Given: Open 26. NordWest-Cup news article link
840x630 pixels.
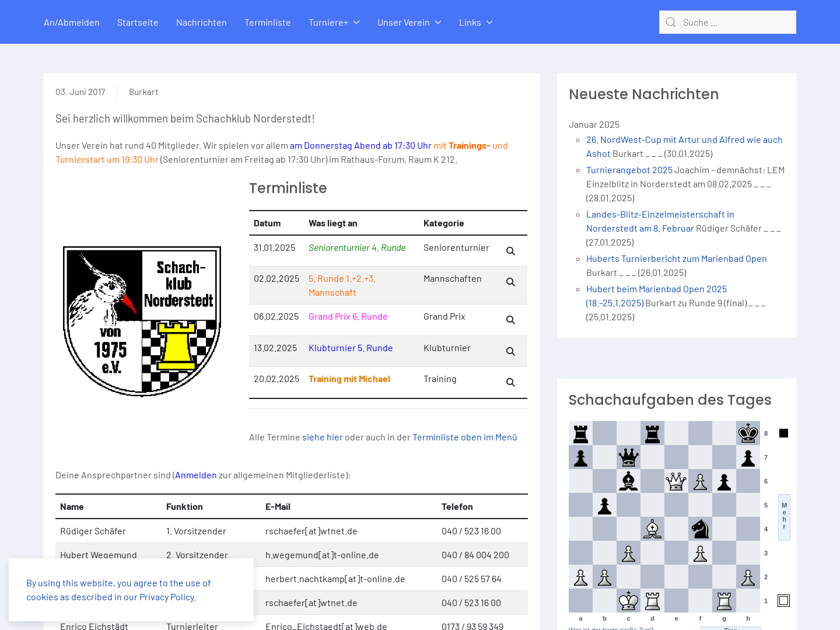Looking at the screenshot, I should (x=684, y=147).
